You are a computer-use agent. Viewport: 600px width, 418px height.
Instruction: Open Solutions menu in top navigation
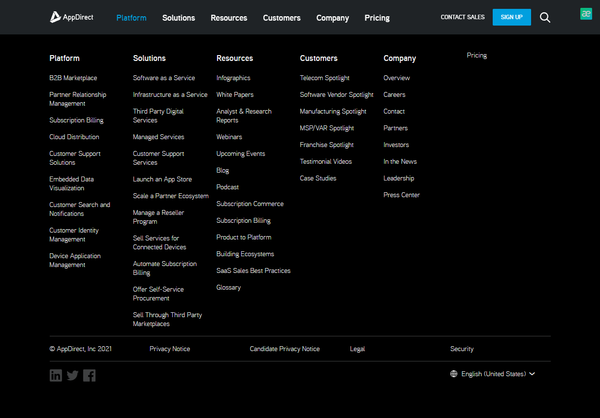click(178, 18)
